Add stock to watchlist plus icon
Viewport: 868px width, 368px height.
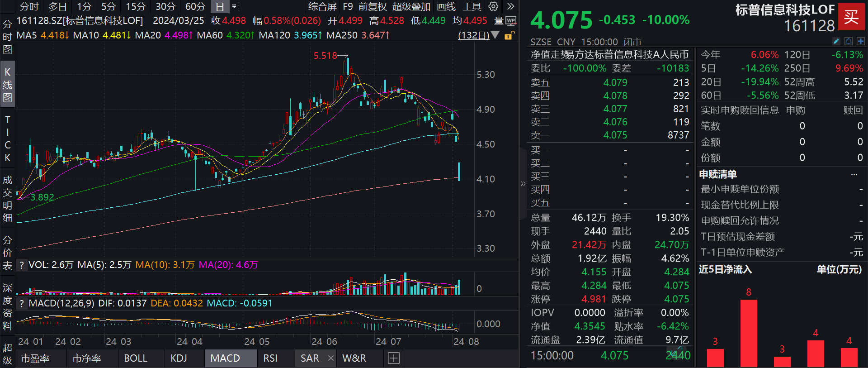tap(860, 41)
